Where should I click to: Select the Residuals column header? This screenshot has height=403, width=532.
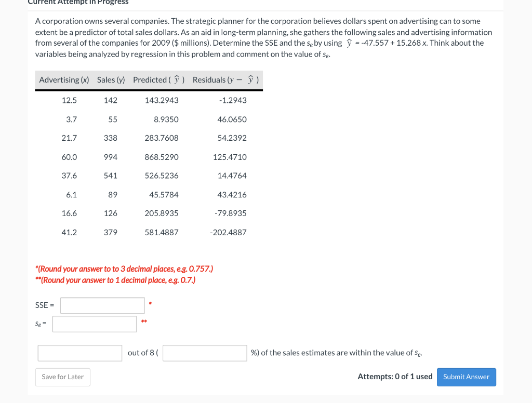(225, 80)
